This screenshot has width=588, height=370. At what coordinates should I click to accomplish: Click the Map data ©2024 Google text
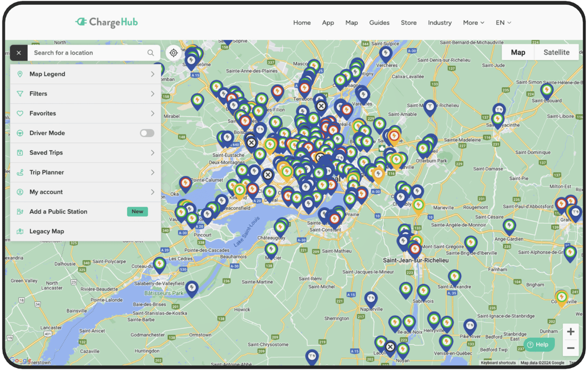tap(542, 363)
